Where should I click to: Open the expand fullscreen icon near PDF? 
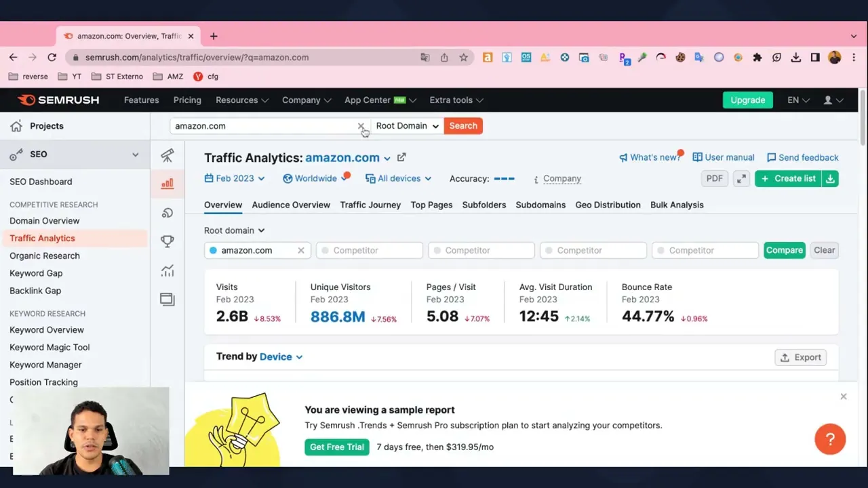coord(741,178)
